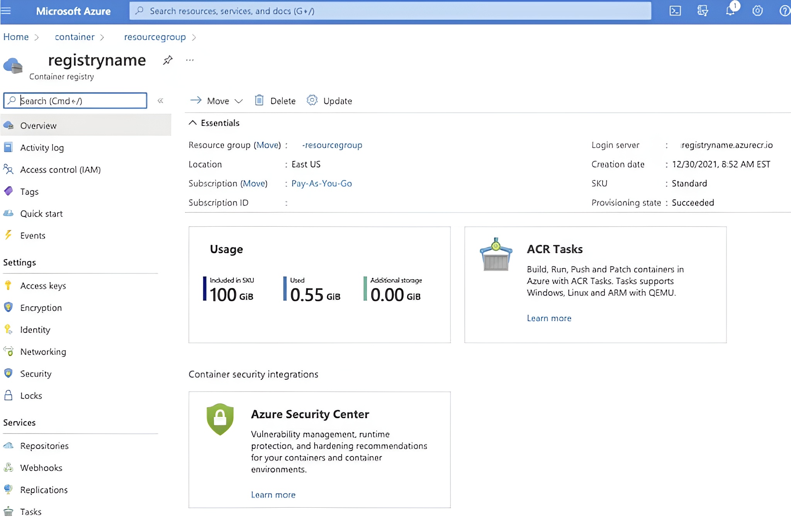Expand the Move dropdown arrow
The image size is (791, 532).
[x=238, y=101]
